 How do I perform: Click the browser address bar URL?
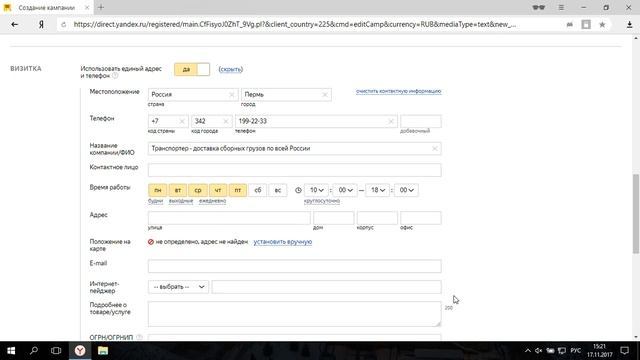click(x=295, y=24)
